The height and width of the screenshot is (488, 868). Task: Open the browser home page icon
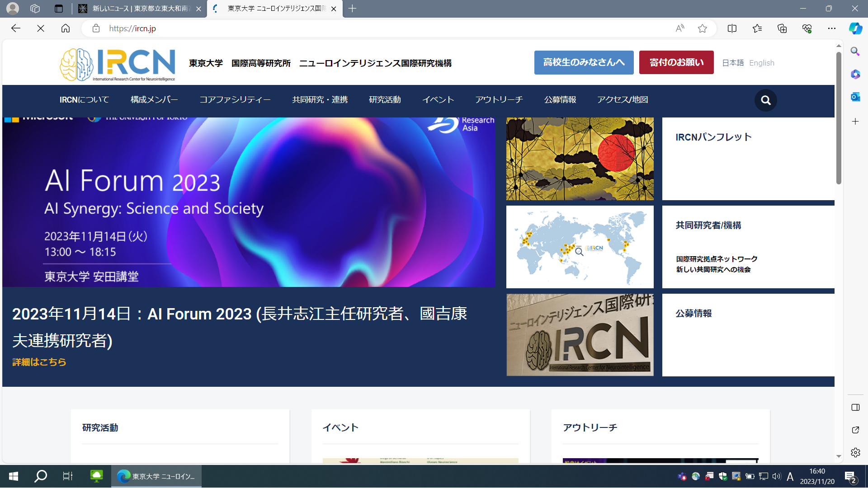click(66, 28)
